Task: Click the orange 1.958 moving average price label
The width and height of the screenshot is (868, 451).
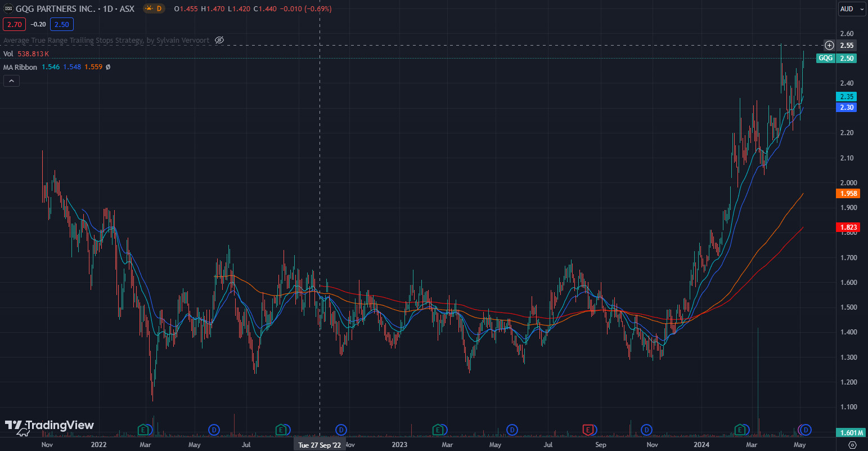Action: (848, 193)
